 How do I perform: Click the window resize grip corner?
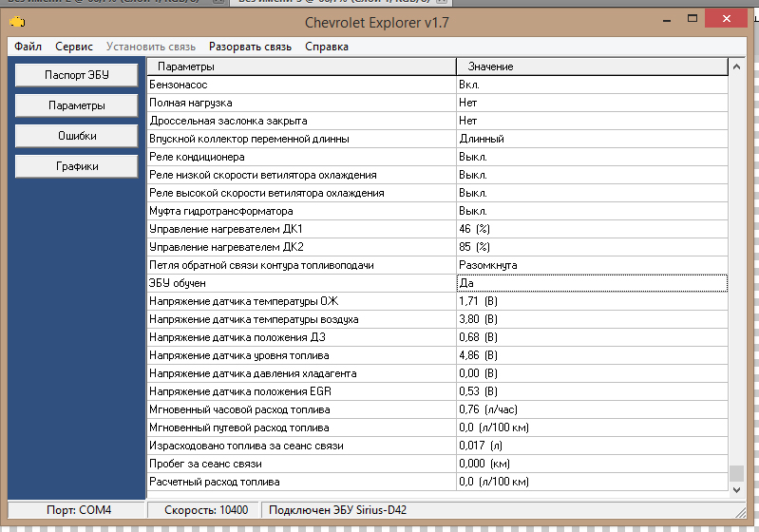coord(740,513)
